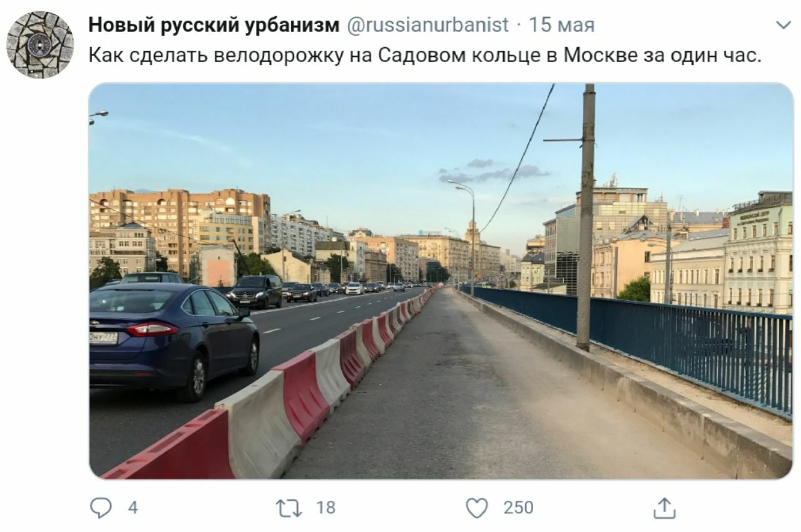Screen dimensions: 801x532
Task: Retweet this post via the arrows icon
Action: click(x=289, y=508)
